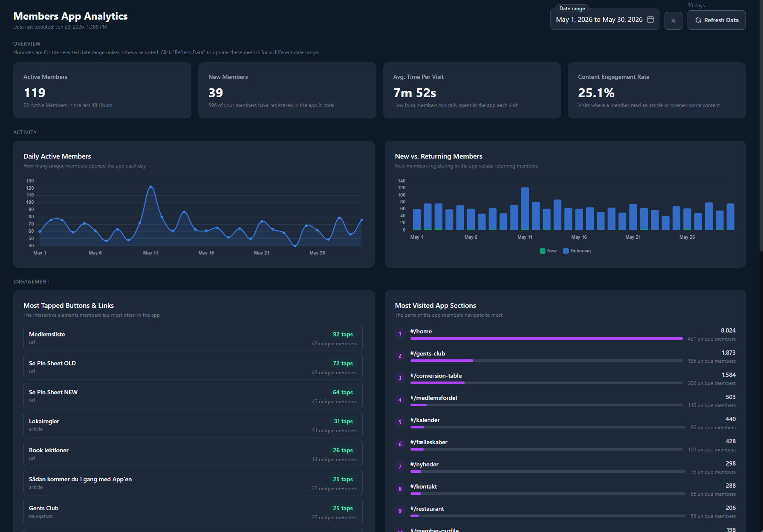This screenshot has height=532, width=763.
Task: Select the Active Members card
Action: pyautogui.click(x=102, y=90)
